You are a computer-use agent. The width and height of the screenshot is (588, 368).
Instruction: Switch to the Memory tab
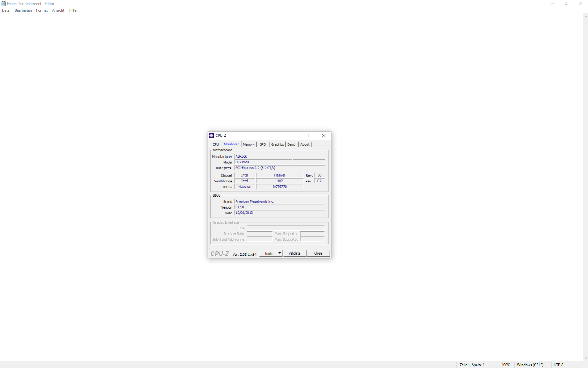click(249, 144)
